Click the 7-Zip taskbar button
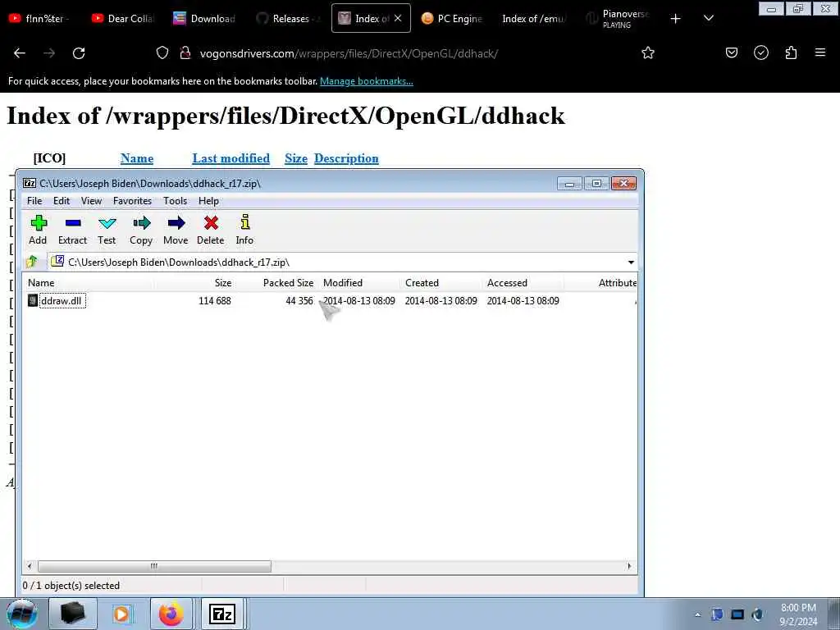Image resolution: width=840 pixels, height=630 pixels. click(222, 614)
